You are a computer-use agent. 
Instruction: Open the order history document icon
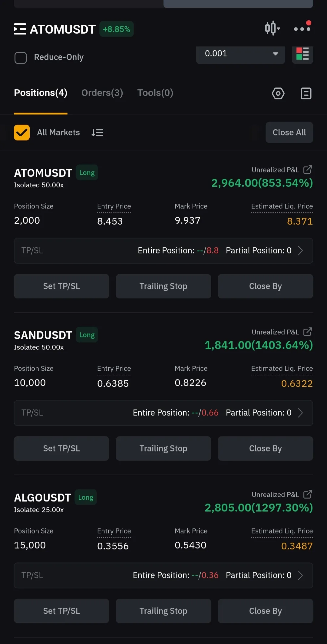tap(306, 94)
